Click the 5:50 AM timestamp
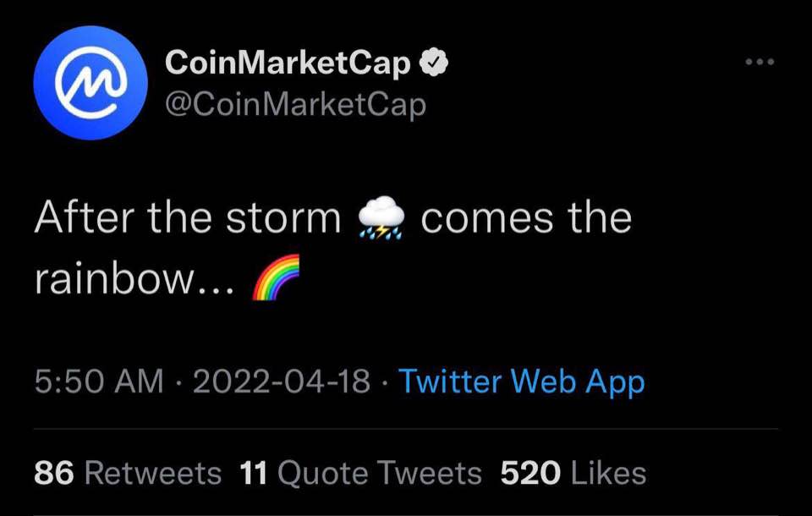The height and width of the screenshot is (516, 812). [x=99, y=382]
